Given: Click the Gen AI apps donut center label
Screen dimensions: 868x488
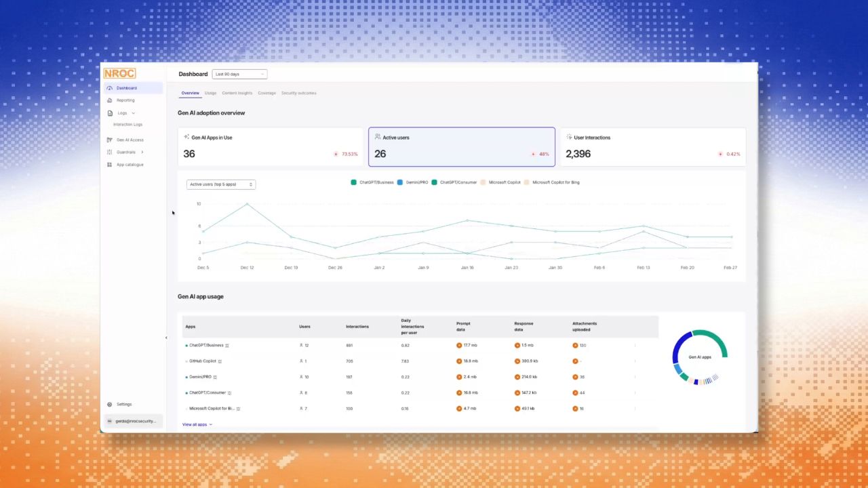Looking at the screenshot, I should pyautogui.click(x=700, y=357).
